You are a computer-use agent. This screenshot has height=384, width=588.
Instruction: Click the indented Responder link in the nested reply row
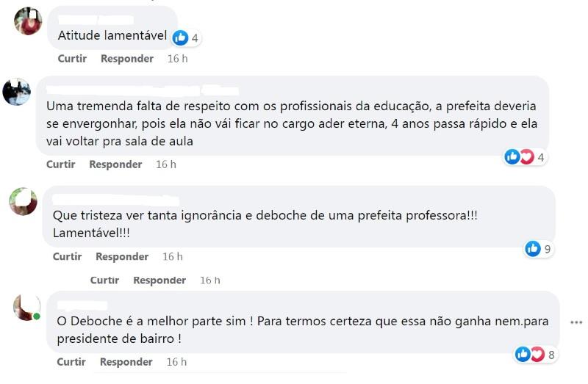(159, 280)
